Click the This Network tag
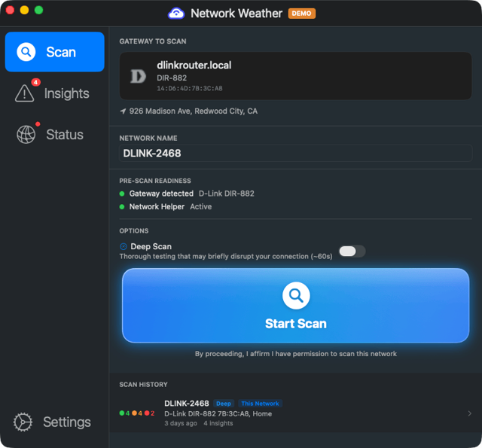This screenshot has width=482, height=448. pos(260,404)
